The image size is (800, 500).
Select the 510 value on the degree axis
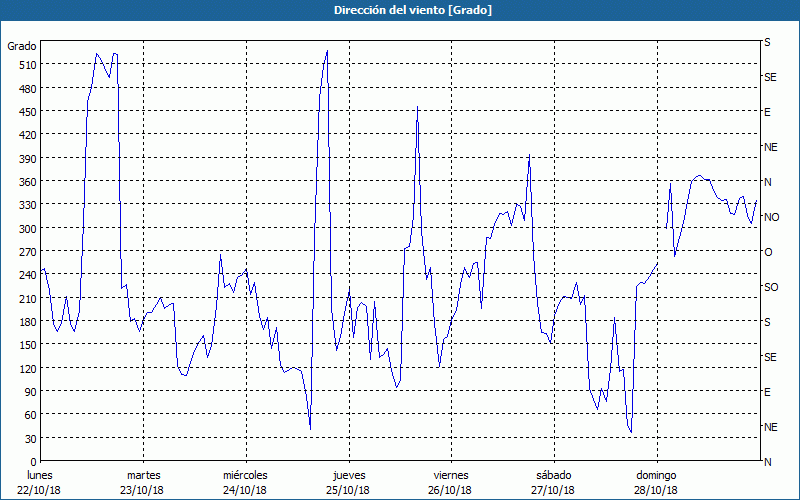tap(27, 65)
